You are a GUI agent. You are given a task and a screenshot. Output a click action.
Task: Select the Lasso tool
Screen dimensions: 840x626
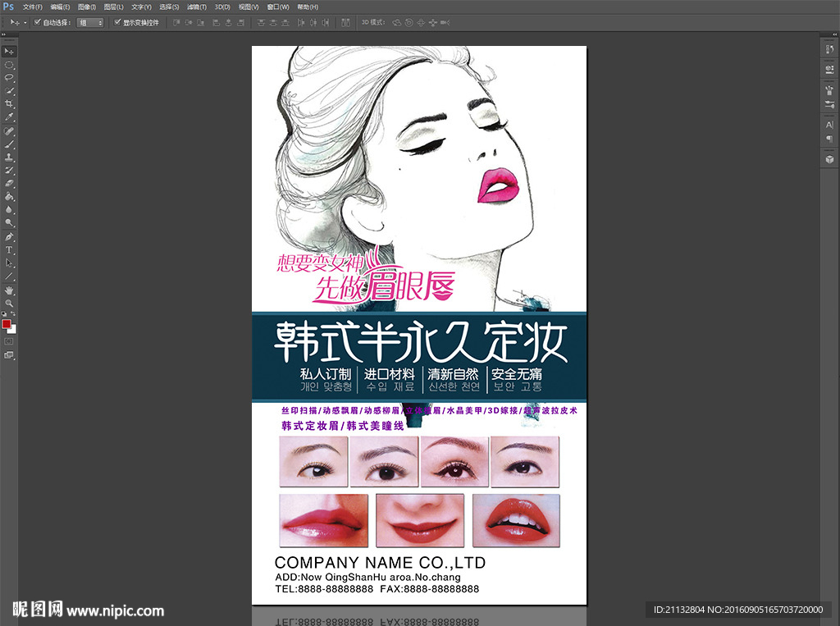9,78
